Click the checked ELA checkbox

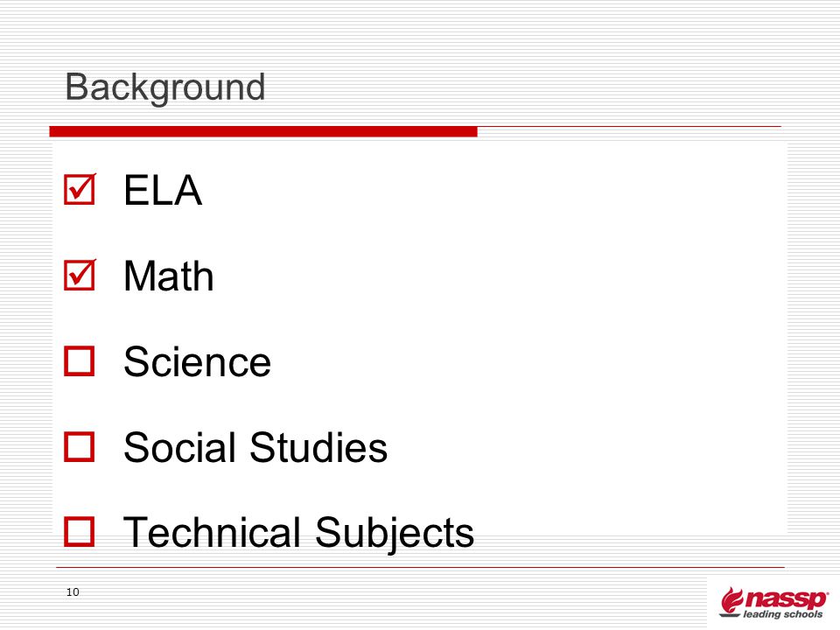(x=80, y=190)
